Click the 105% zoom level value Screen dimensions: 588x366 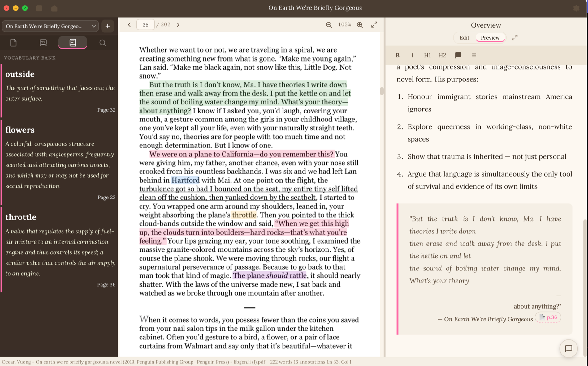(344, 24)
